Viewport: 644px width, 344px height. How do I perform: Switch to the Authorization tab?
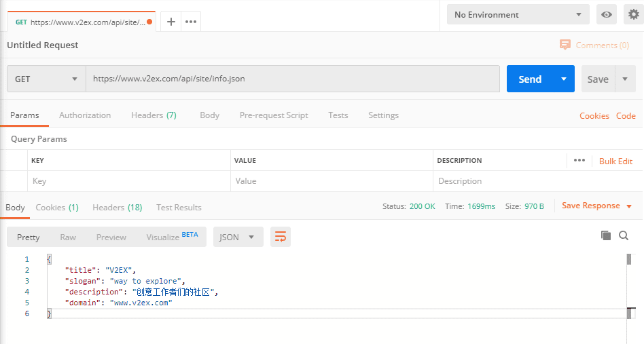(x=85, y=115)
